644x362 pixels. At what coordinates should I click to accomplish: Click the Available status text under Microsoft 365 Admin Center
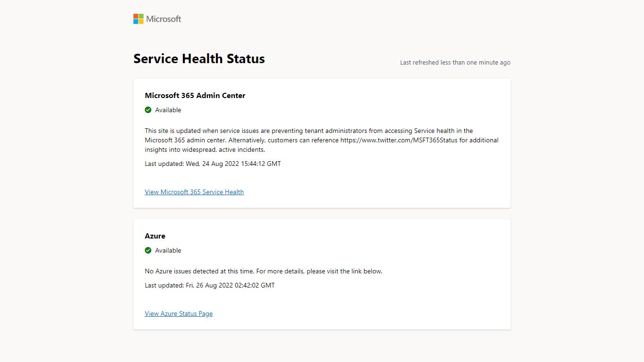click(168, 110)
